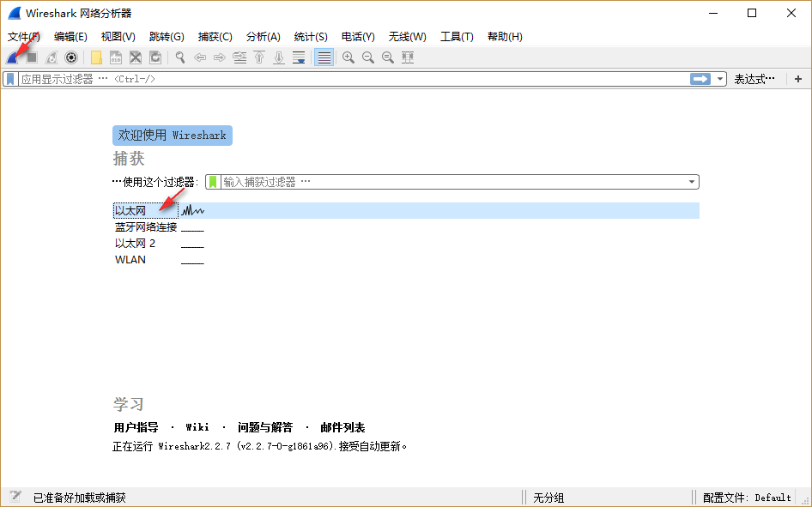The image size is (812, 507).
Task: Maximize the Wireshark window
Action: point(752,13)
